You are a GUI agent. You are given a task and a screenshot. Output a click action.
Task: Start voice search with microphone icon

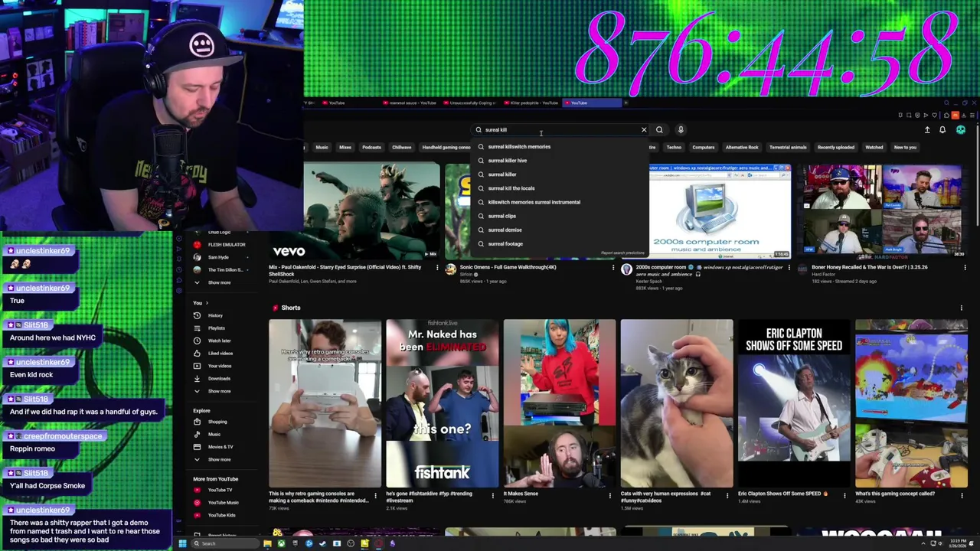point(681,130)
